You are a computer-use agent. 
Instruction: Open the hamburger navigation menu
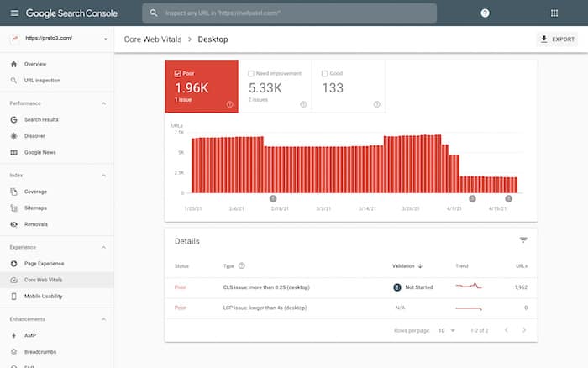(x=14, y=13)
